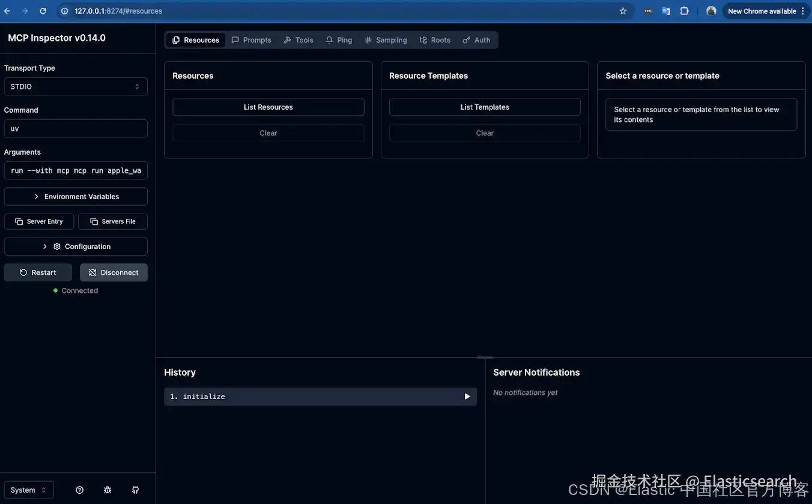Viewport: 812px width, 504px height.
Task: Expand the Configuration section
Action: 76,247
